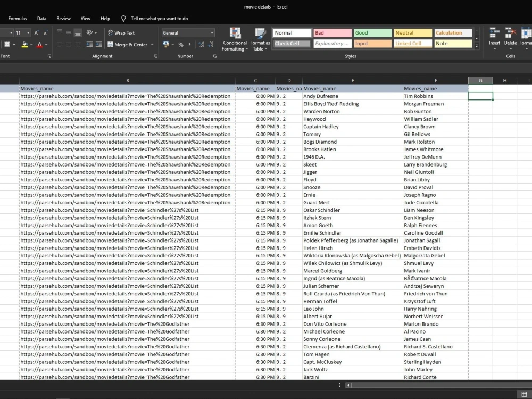Apply the Input cell style
The height and width of the screenshot is (399, 532).
coord(372,44)
